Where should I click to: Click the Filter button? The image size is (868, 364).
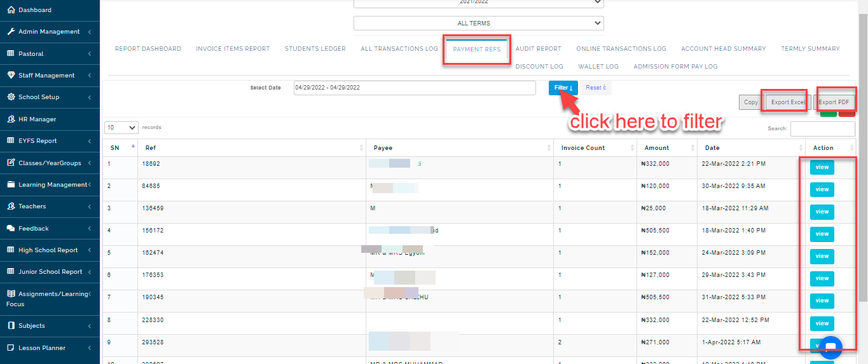pos(563,88)
